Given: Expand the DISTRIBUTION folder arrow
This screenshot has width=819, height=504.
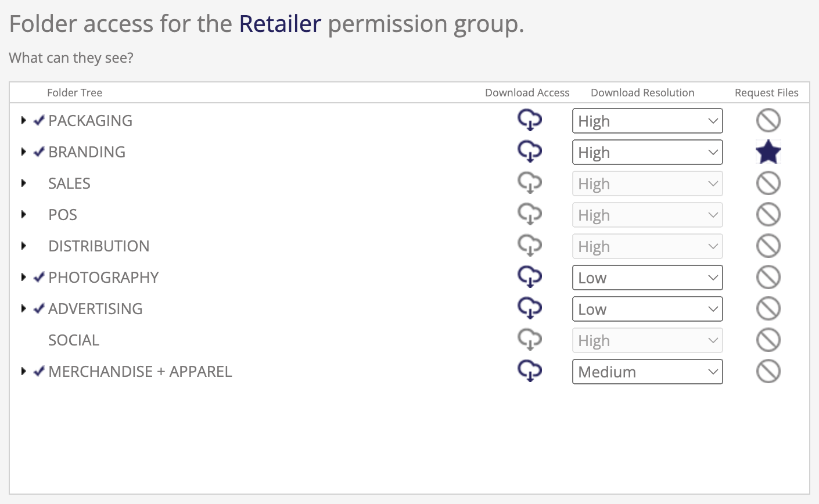Looking at the screenshot, I should pos(24,246).
